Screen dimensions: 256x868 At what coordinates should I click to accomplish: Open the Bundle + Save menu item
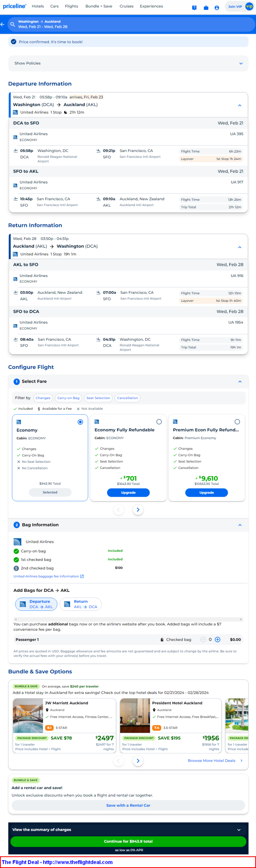(x=99, y=6)
